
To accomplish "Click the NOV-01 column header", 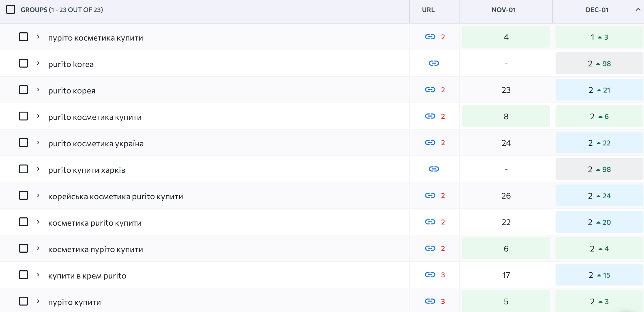I will [x=504, y=10].
